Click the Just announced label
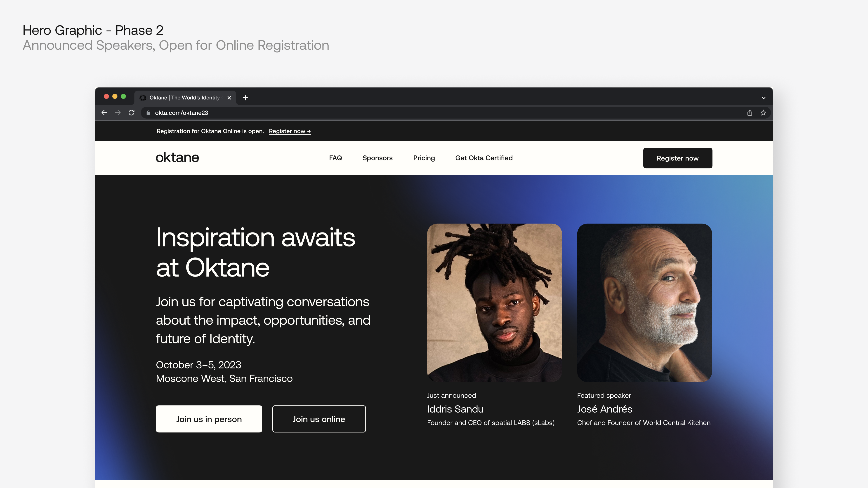Screen dimensions: 868x488 click(x=452, y=395)
